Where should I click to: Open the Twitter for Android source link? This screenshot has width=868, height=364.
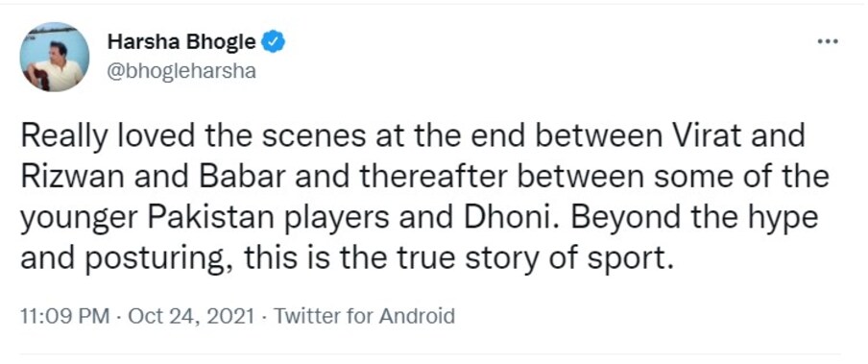pyautogui.click(x=364, y=316)
